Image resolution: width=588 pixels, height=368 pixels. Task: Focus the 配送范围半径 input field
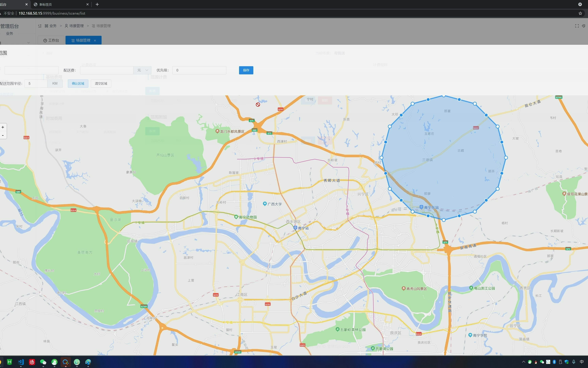click(36, 83)
